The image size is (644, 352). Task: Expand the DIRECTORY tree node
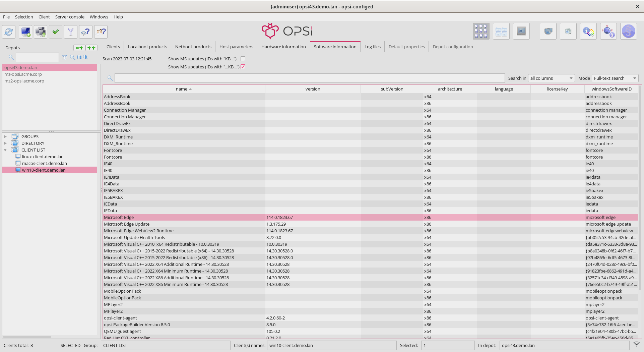pos(5,143)
